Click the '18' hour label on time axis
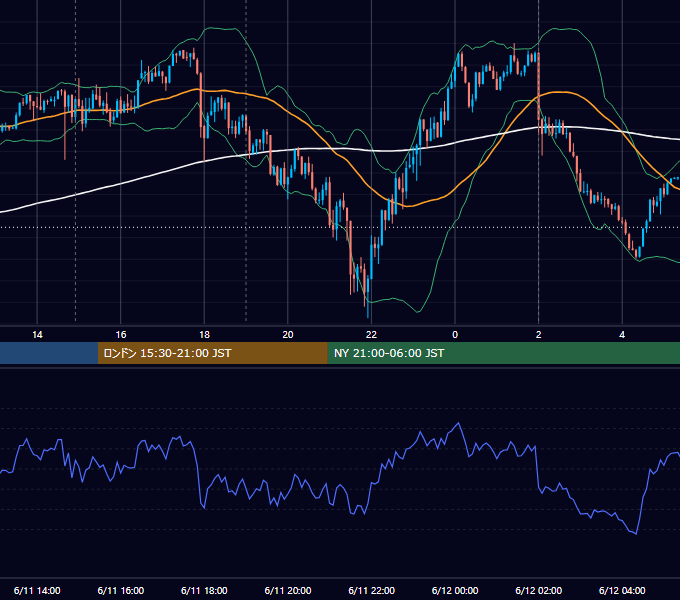 pos(204,335)
